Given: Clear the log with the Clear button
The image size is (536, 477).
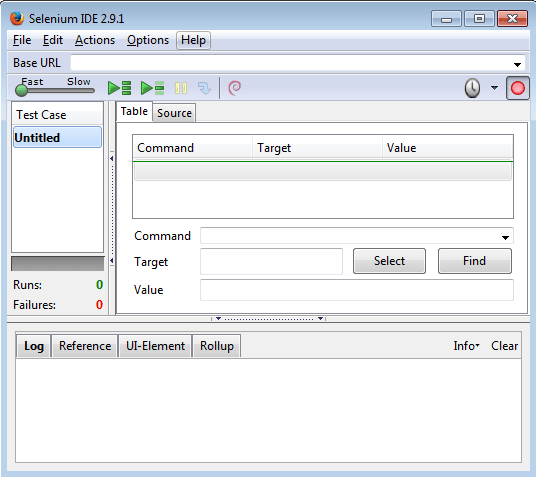Looking at the screenshot, I should point(504,346).
